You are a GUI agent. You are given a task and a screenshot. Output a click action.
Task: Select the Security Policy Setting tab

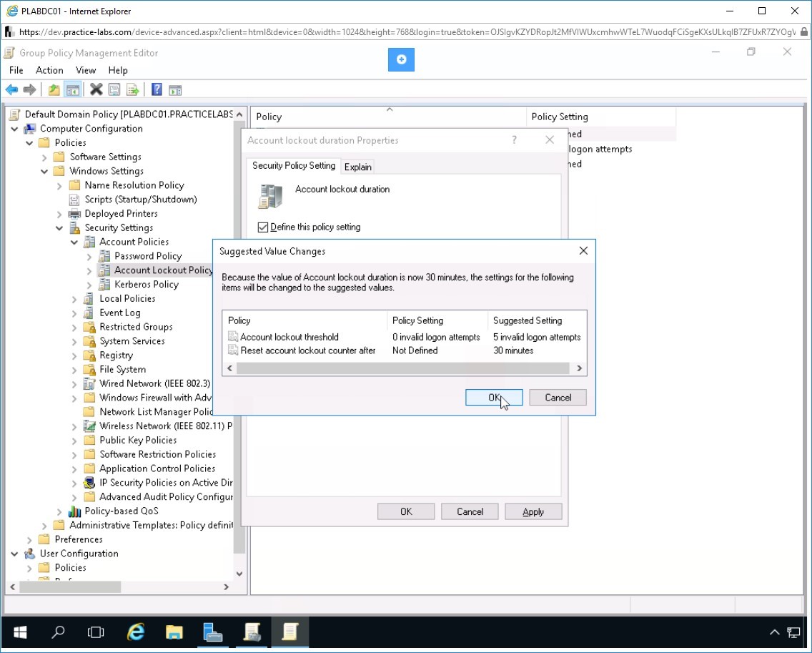point(294,165)
